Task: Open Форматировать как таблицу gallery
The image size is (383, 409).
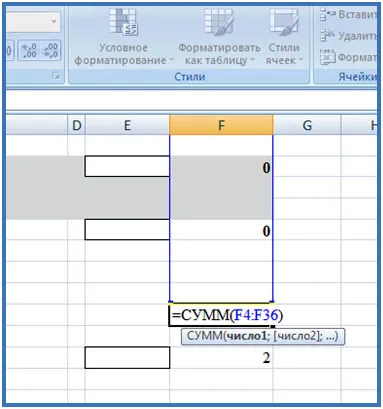Action: 219,37
